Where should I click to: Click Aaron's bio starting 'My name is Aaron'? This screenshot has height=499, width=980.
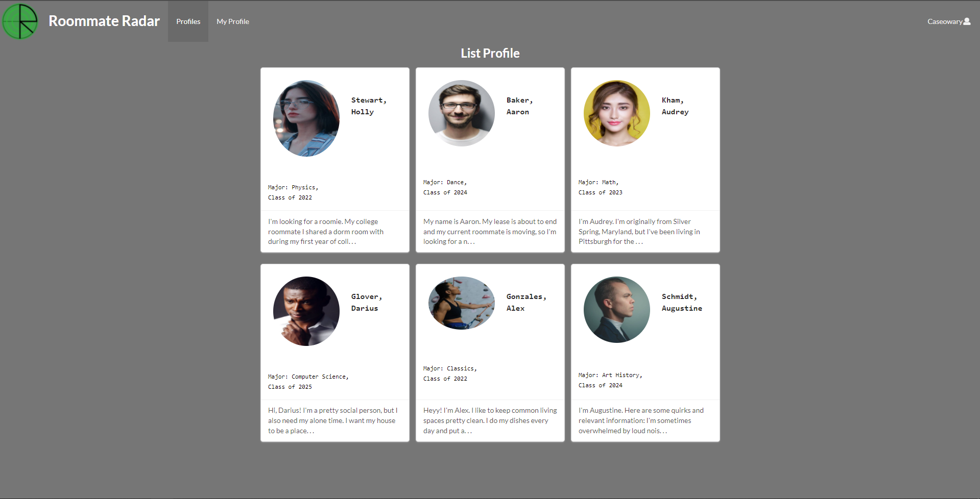490,232
